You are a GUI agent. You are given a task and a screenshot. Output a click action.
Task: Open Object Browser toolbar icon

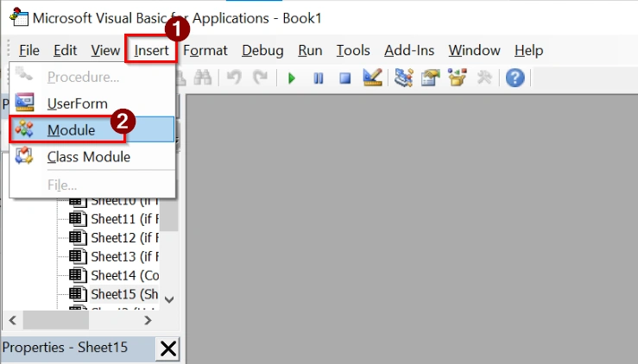point(458,78)
